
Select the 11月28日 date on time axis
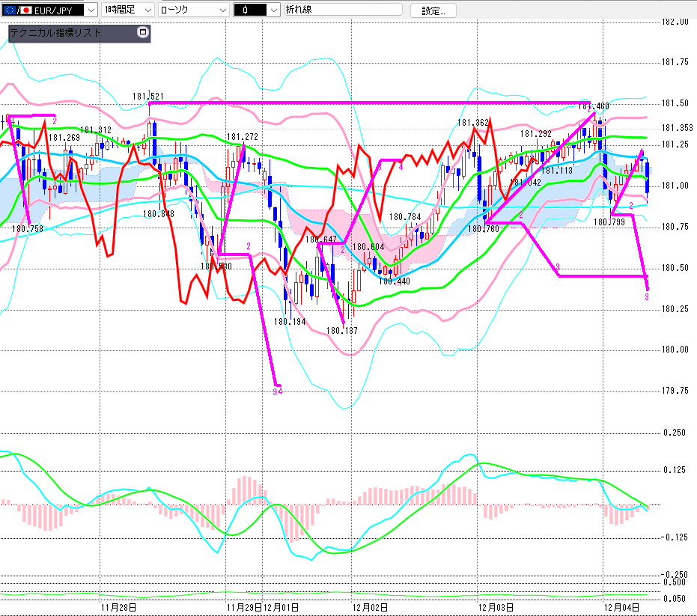(118, 606)
